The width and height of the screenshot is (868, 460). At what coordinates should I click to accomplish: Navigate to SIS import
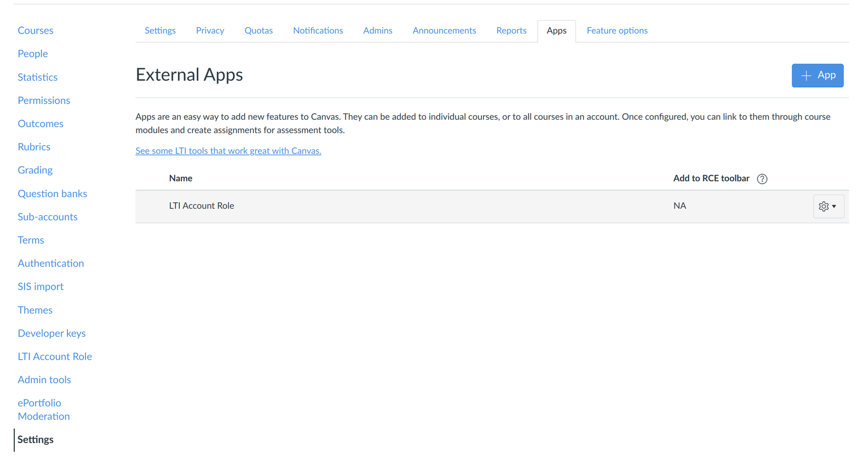tap(41, 287)
